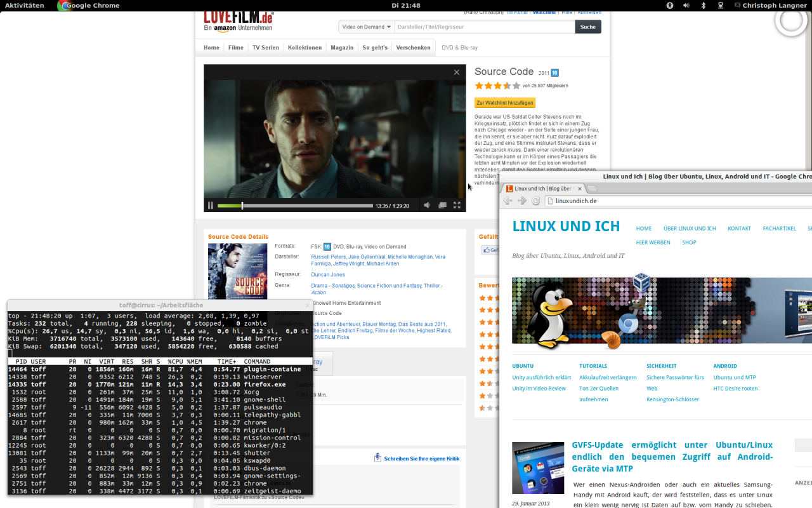Mute the video player volume icon
The width and height of the screenshot is (812, 508).
[427, 205]
